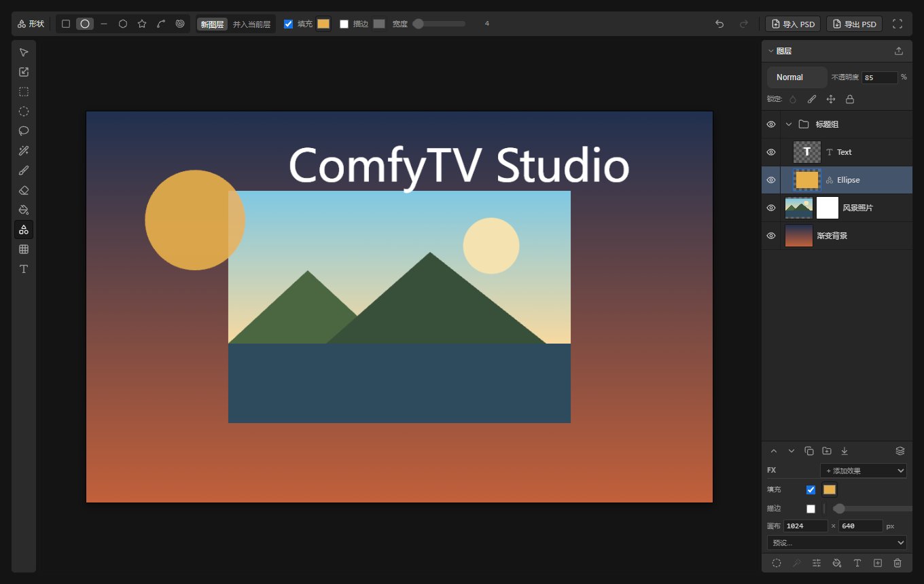Lock image pixels brush icon in 锁定 row
The image size is (924, 584).
pos(812,99)
